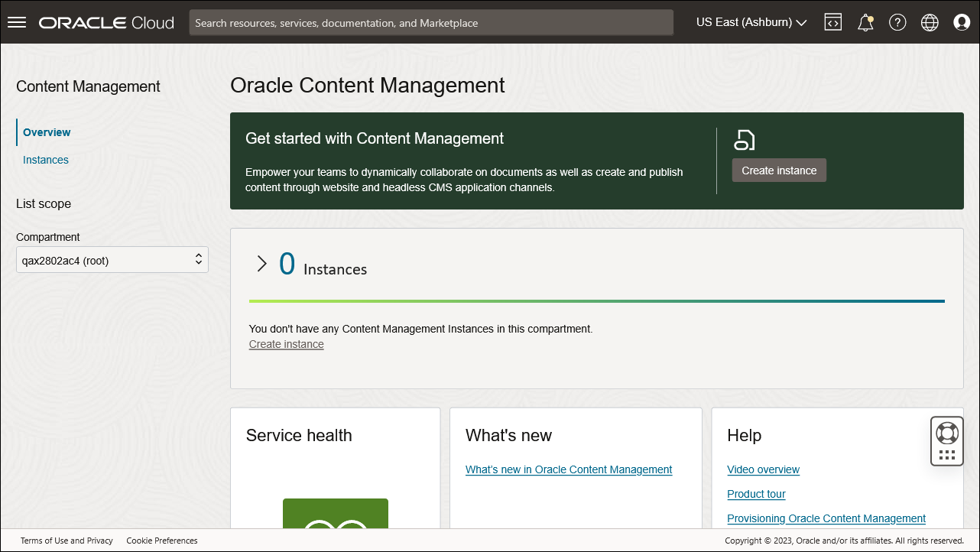Open the navigation hamburger menu
This screenshot has width=980, height=552.
[x=16, y=21]
